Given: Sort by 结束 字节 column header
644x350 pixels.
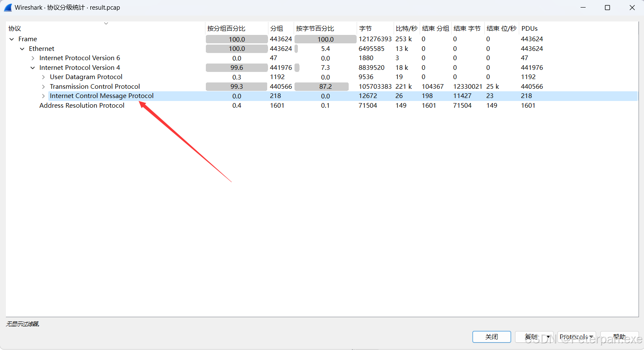Looking at the screenshot, I should 467,29.
